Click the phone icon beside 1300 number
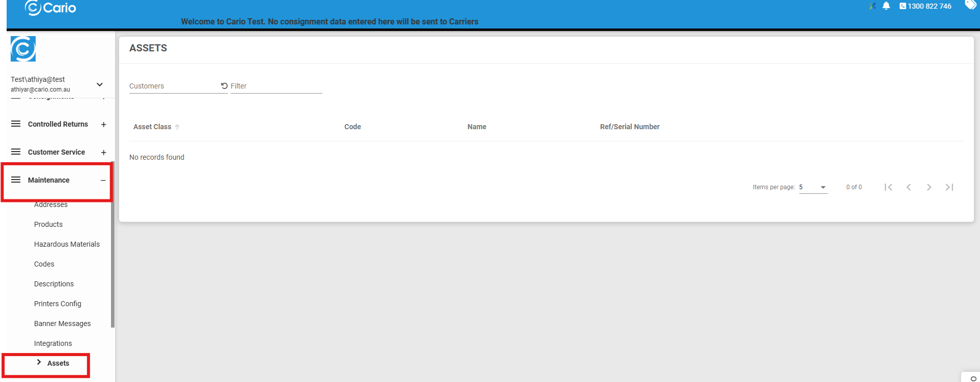The height and width of the screenshot is (382, 980). [x=903, y=6]
